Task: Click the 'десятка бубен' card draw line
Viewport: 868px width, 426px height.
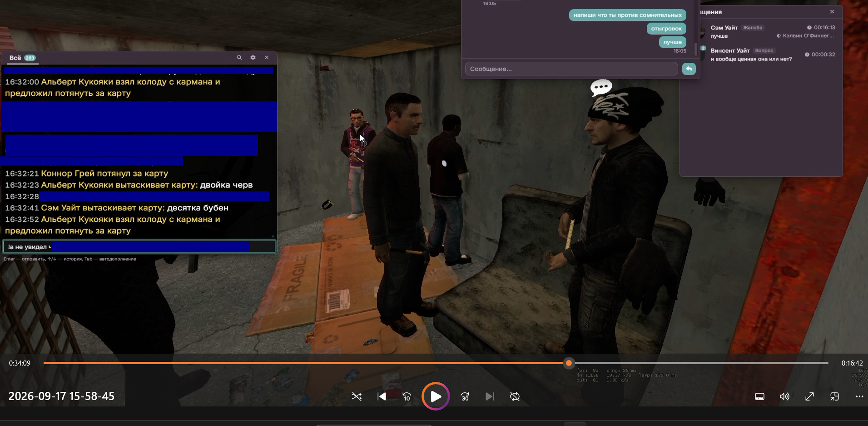Action: (117, 207)
